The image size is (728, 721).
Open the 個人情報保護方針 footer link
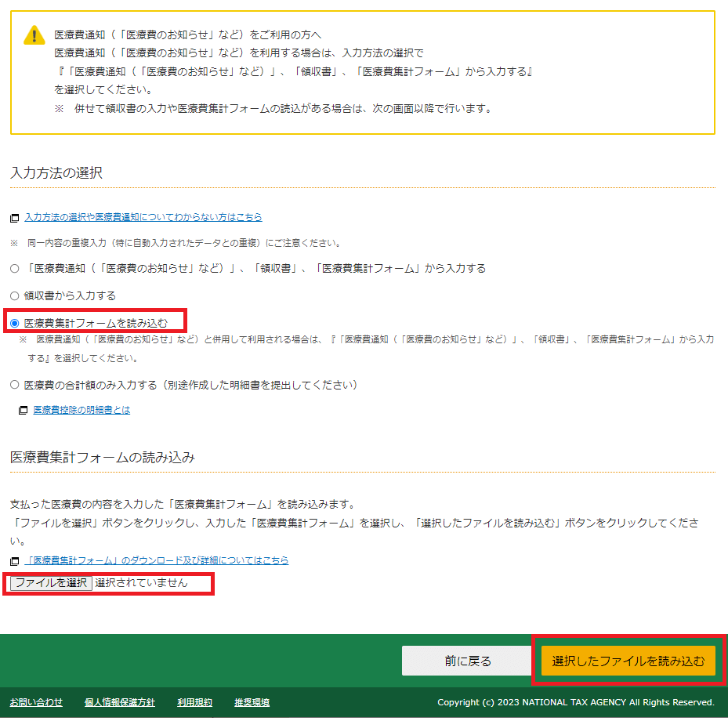coord(120,702)
